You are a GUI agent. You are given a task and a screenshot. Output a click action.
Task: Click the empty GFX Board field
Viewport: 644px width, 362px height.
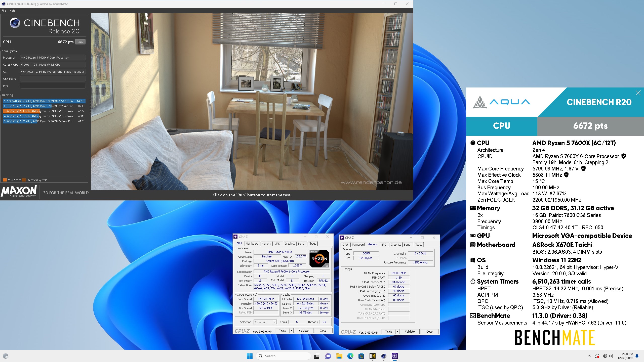point(53,79)
